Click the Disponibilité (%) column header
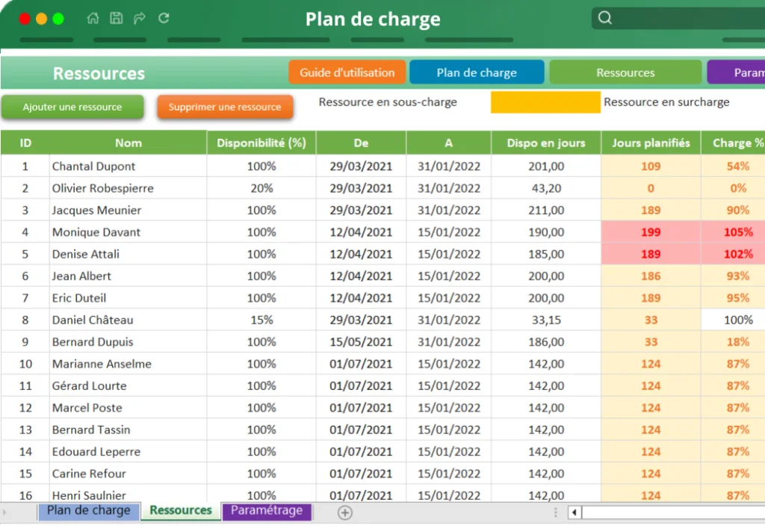The height and width of the screenshot is (532, 765). [261, 143]
